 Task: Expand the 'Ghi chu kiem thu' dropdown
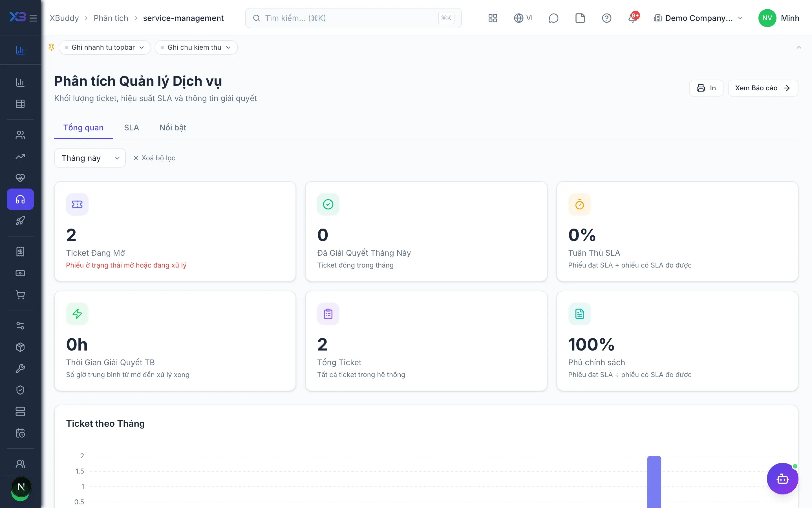coord(196,47)
